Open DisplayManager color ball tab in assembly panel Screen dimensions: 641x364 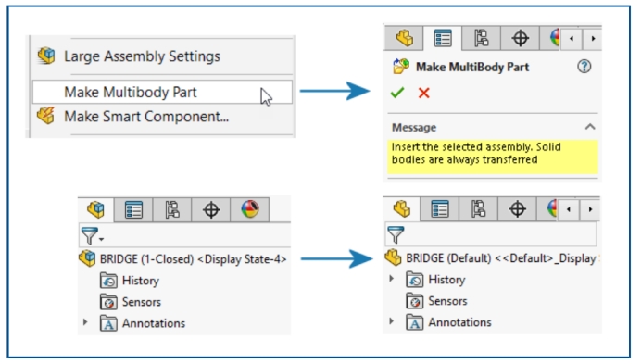(250, 210)
